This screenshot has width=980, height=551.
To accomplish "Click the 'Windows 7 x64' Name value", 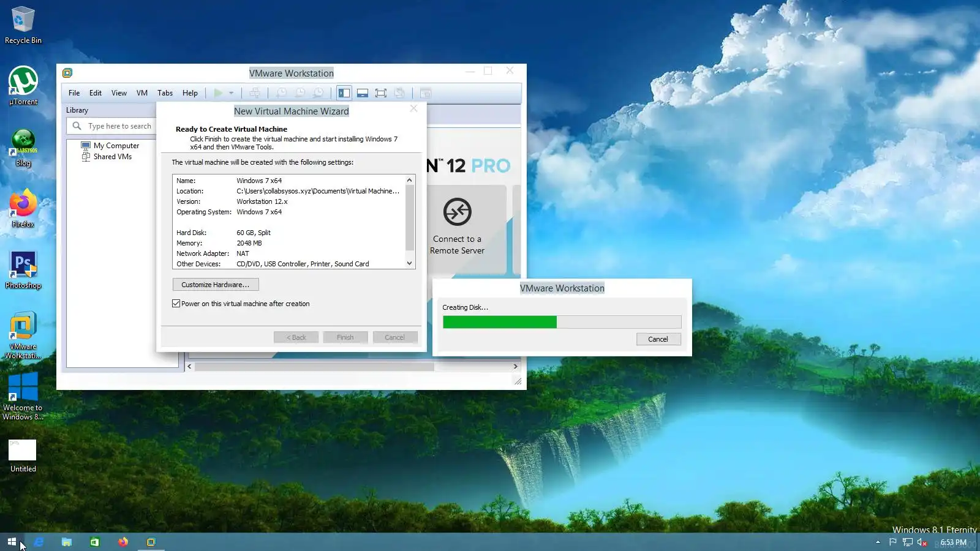I will pyautogui.click(x=259, y=181).
